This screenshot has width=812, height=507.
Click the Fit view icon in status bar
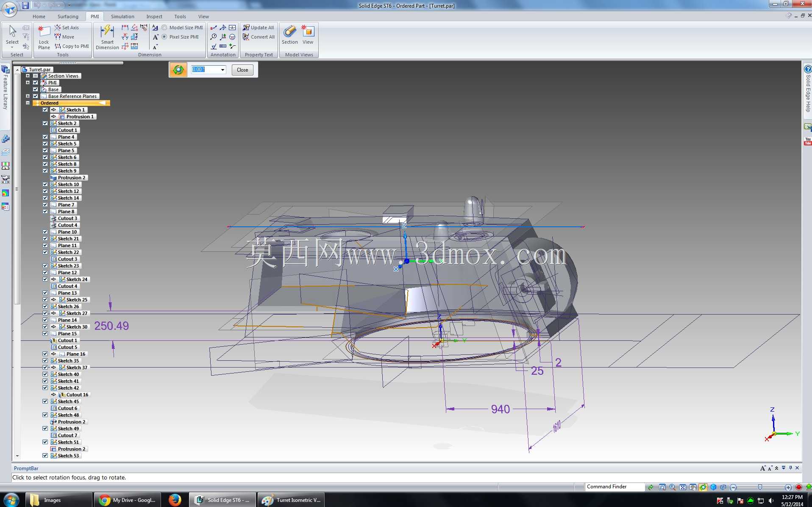[x=683, y=487]
